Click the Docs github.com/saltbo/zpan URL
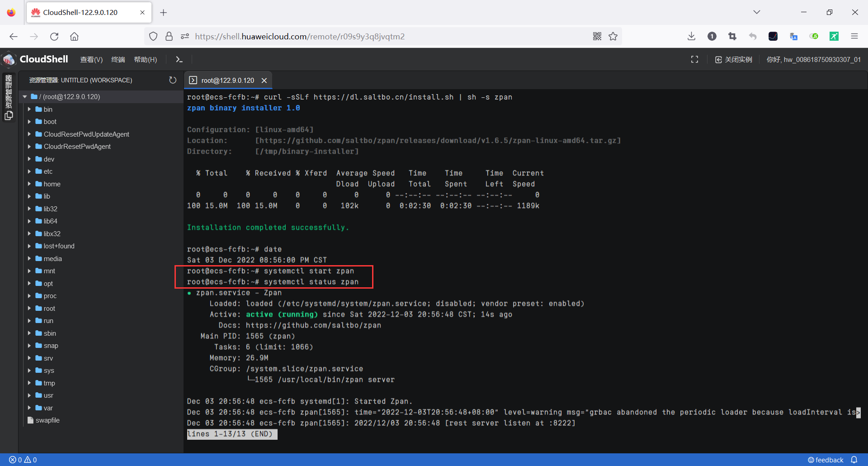The width and height of the screenshot is (868, 466). click(313, 325)
